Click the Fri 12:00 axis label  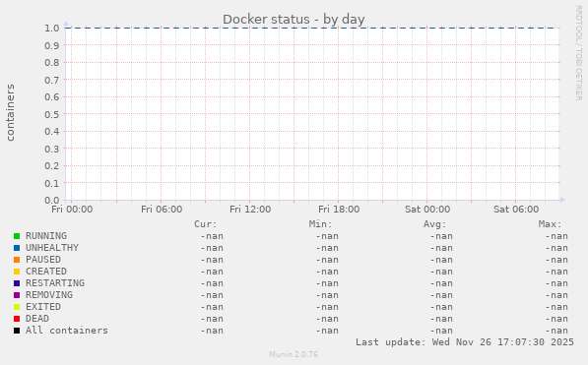click(x=250, y=210)
